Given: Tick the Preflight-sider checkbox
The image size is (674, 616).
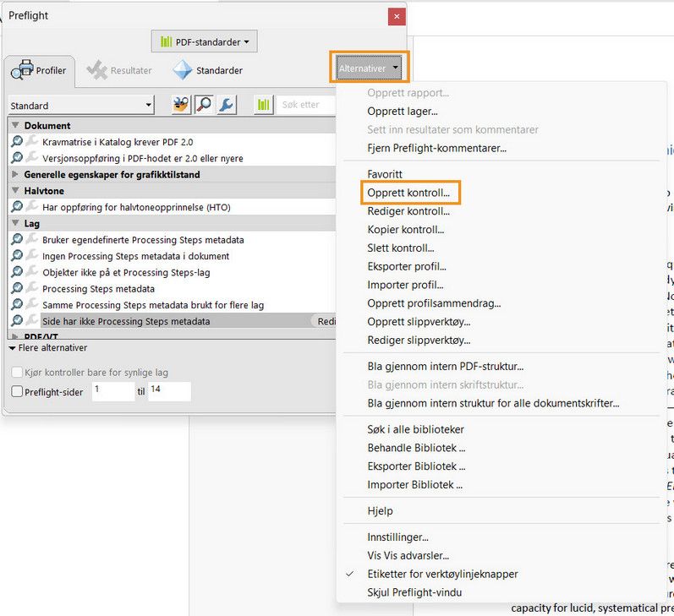Looking at the screenshot, I should pyautogui.click(x=17, y=391).
